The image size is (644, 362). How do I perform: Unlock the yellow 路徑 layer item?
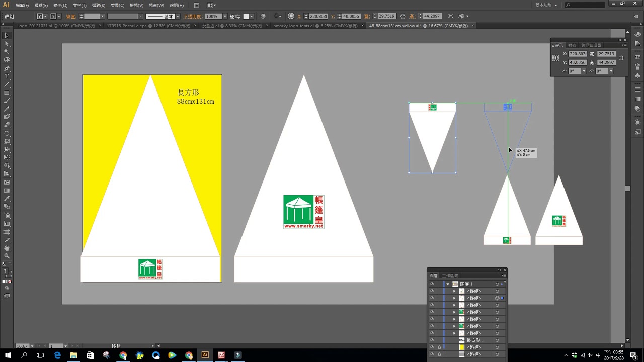point(439,347)
